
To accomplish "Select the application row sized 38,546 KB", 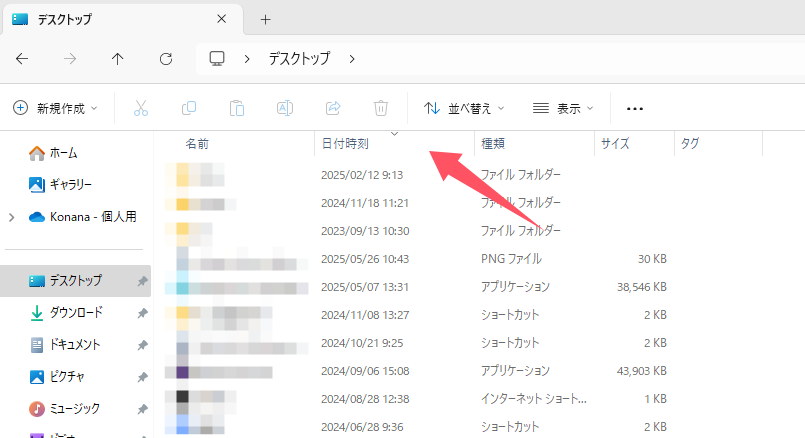I will (x=416, y=287).
